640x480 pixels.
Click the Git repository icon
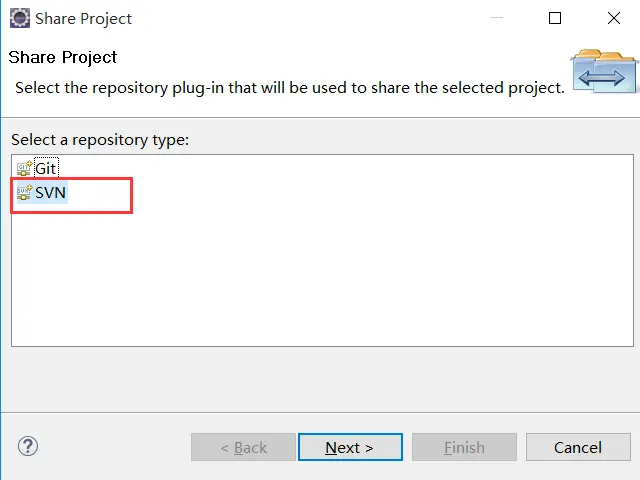click(24, 168)
